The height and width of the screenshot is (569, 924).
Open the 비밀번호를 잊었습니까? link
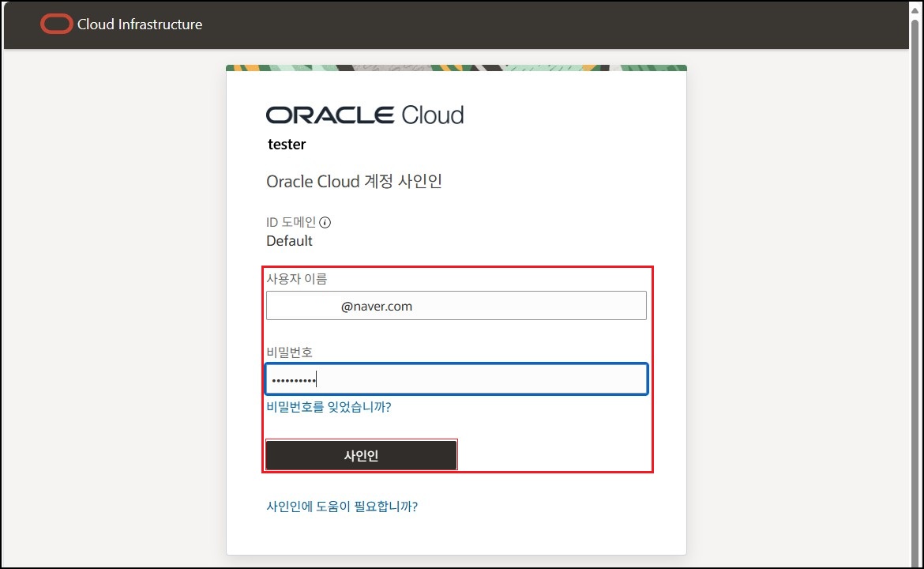point(329,407)
